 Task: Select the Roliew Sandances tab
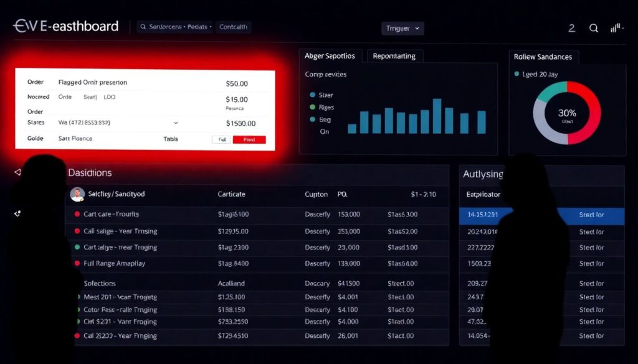[543, 57]
